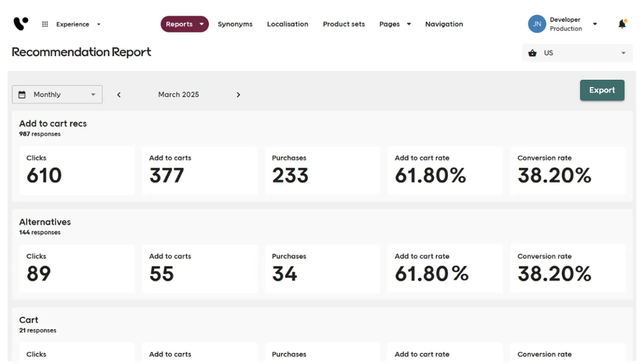
Task: Click the JN user avatar
Action: (536, 24)
